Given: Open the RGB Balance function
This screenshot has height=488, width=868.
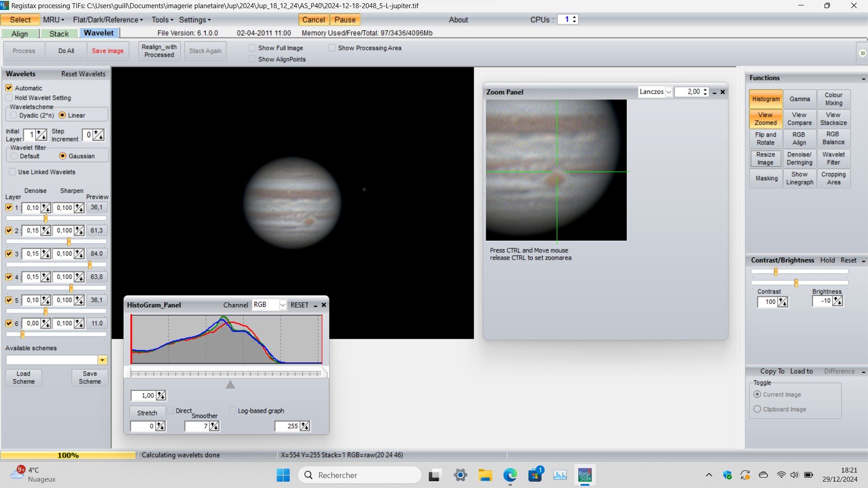Looking at the screenshot, I should point(833,138).
